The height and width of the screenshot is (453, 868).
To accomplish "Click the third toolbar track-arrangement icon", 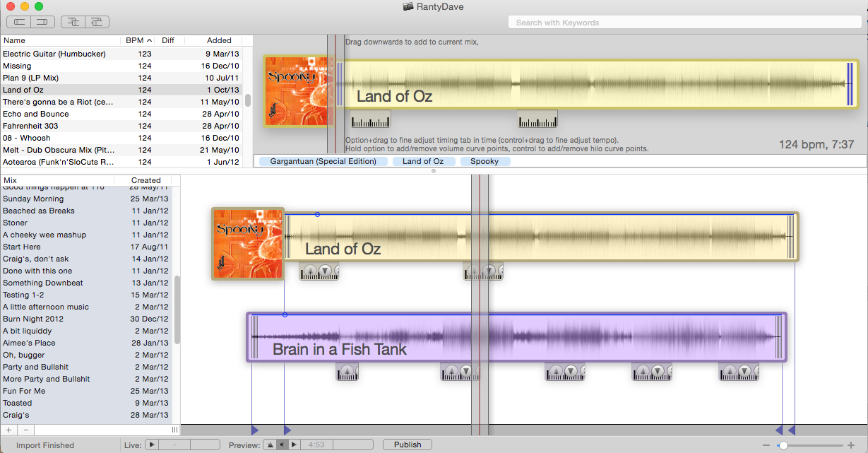I will pyautogui.click(x=73, y=22).
